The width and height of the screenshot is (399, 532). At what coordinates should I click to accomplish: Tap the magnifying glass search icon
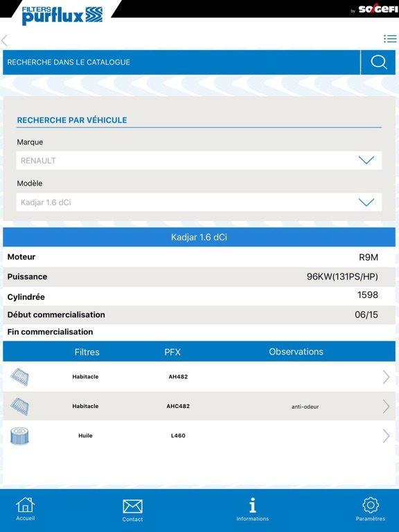click(x=378, y=62)
